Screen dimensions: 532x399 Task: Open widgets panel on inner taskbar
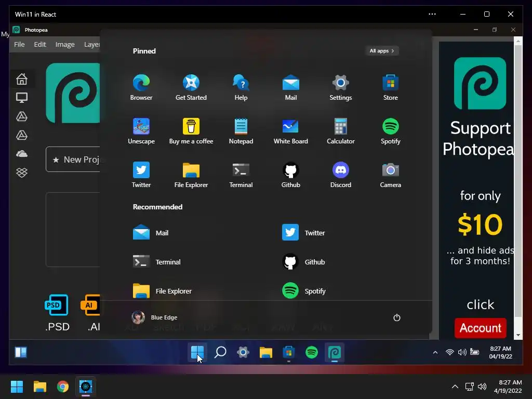coord(21,352)
